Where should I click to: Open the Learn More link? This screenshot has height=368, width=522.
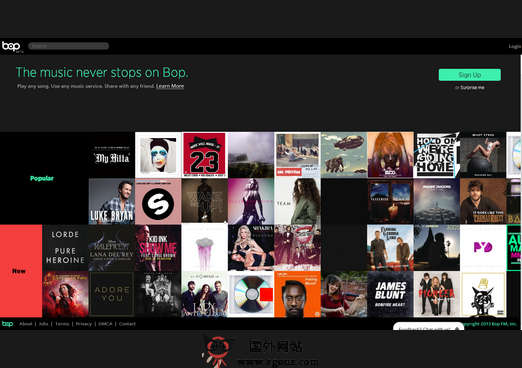pyautogui.click(x=170, y=86)
